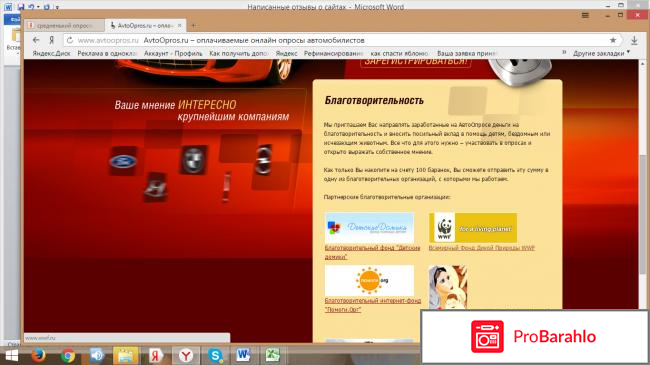Bookmark this page with the star icon
The height and width of the screenshot is (365, 650).
(613, 40)
